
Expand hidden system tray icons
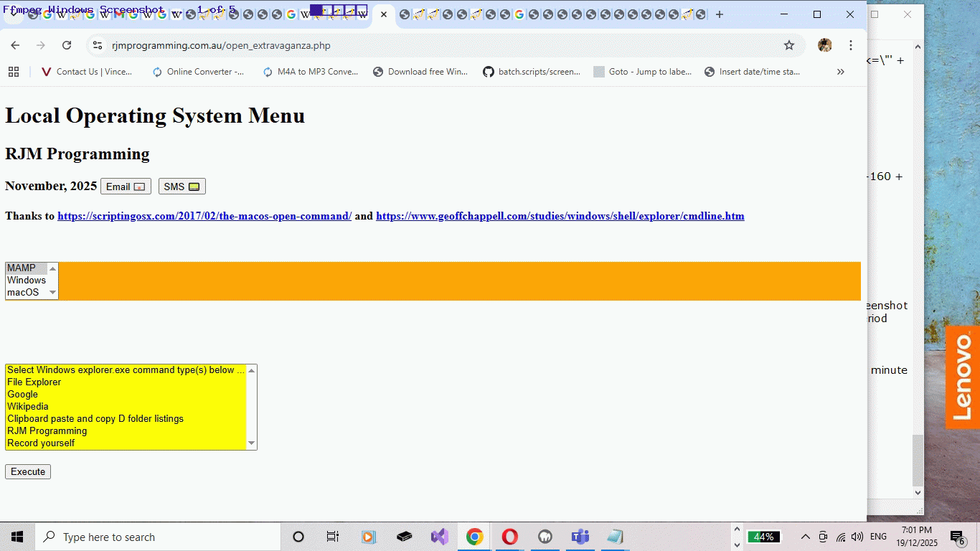805,537
